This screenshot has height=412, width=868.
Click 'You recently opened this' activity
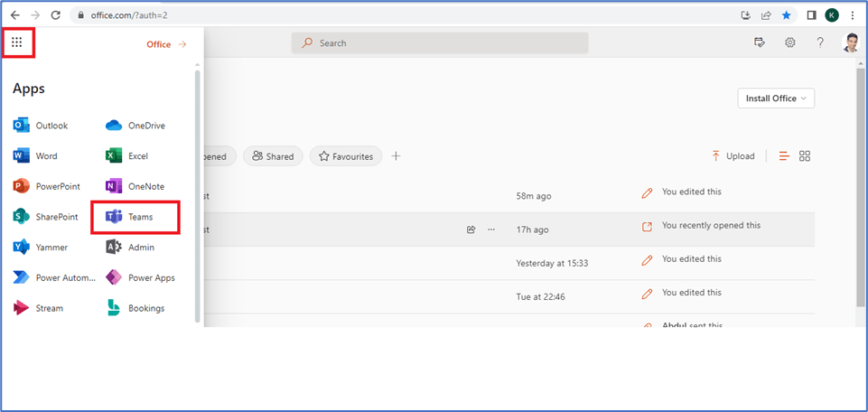(712, 225)
